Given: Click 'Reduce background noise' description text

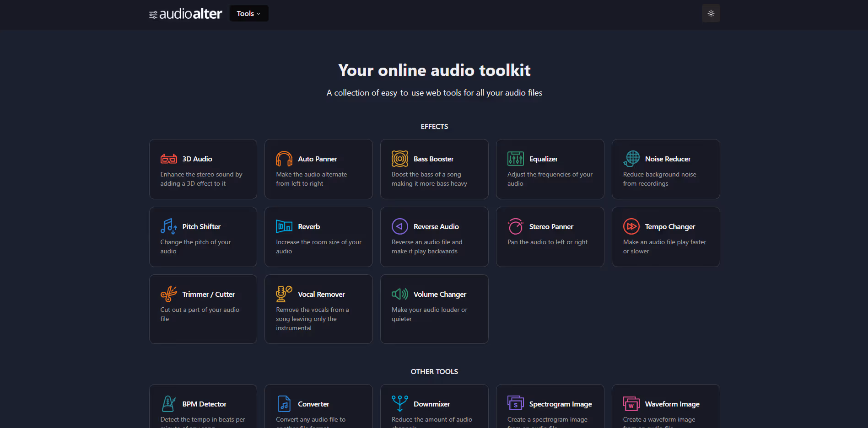Looking at the screenshot, I should [659, 174].
